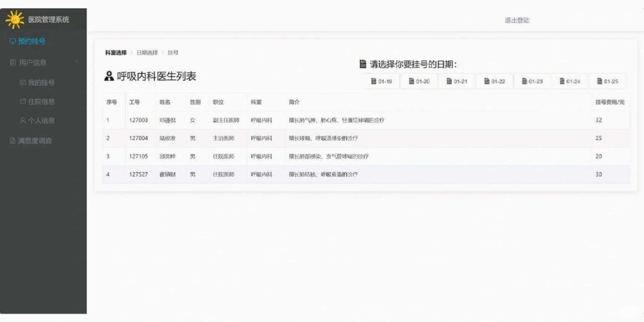Image resolution: width=644 pixels, height=322 pixels.
Task: Select doctor 霍镇财 with 工号 127527
Action: tap(167, 174)
